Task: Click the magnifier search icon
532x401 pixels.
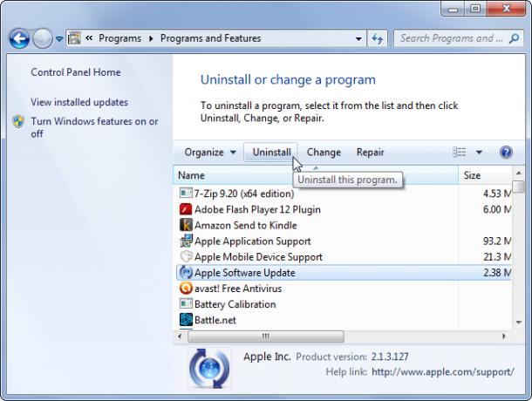Action: click(515, 38)
